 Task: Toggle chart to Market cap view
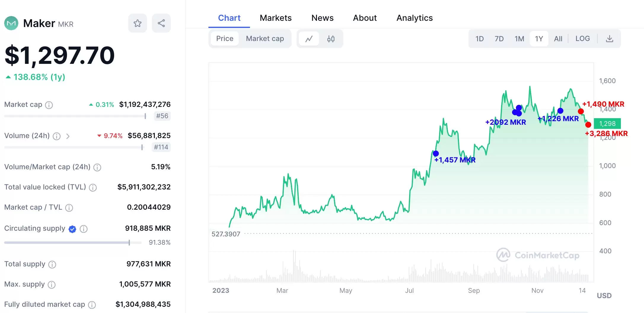click(265, 39)
